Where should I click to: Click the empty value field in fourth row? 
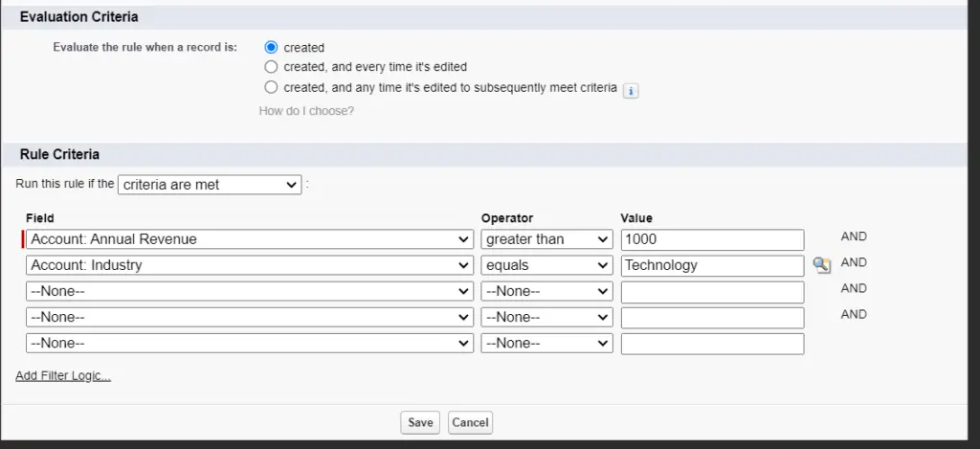712,317
